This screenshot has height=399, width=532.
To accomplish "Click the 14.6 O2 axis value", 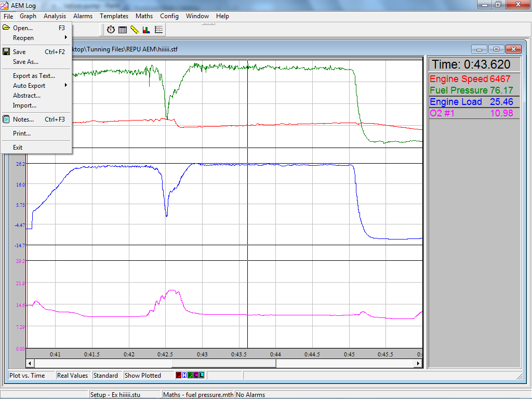I will (20, 305).
